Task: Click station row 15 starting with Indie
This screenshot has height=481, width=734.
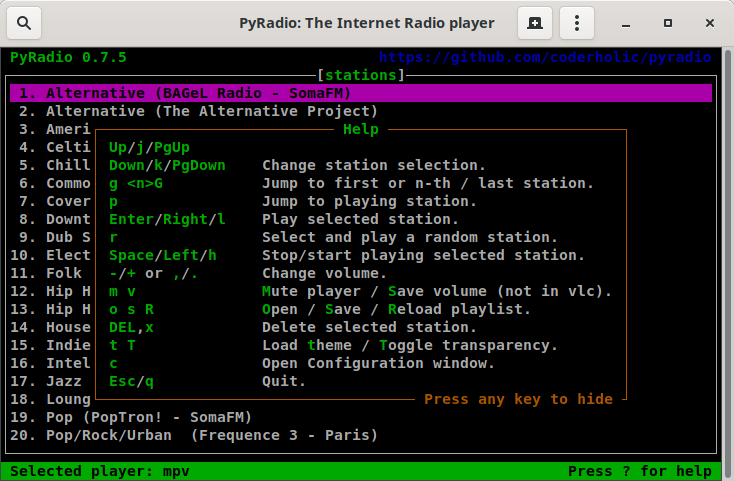Action: point(51,345)
